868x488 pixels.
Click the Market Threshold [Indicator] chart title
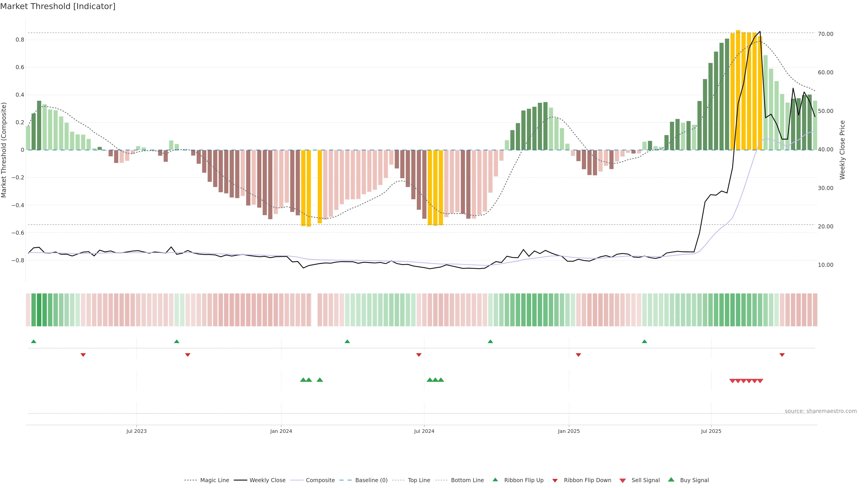[x=58, y=6]
